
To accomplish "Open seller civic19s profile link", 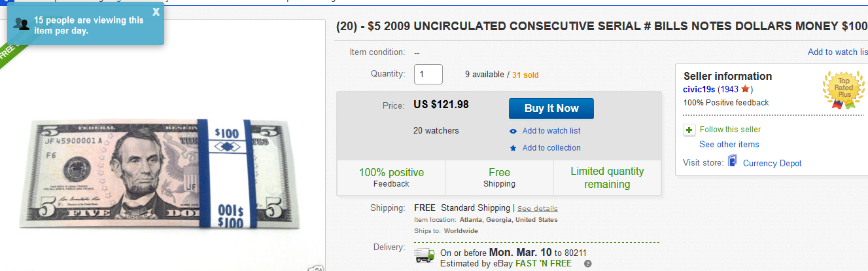I will pyautogui.click(x=699, y=90).
